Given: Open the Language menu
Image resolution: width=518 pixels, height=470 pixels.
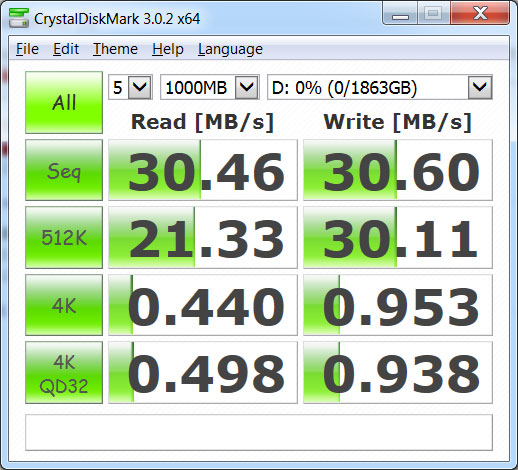Looking at the screenshot, I should tap(230, 49).
